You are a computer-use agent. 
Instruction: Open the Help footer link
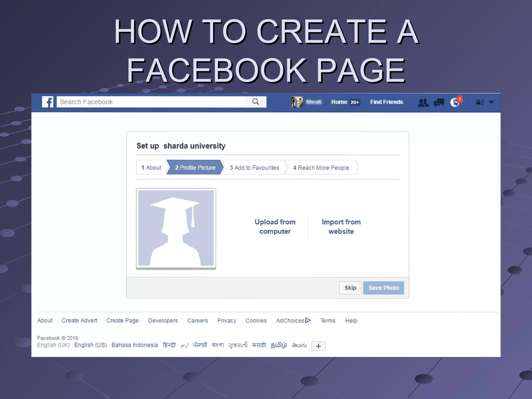point(351,321)
